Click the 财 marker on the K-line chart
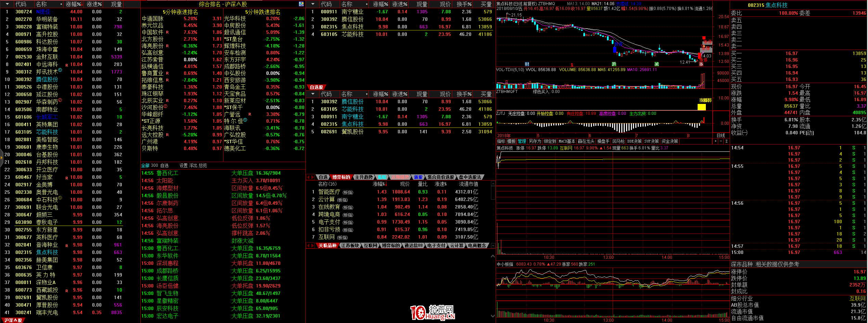 click(x=527, y=64)
